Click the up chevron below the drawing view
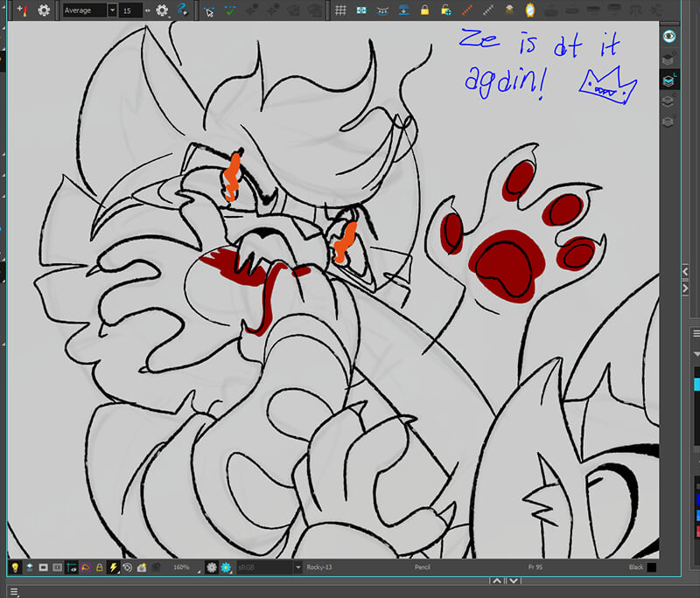700x598 pixels. (x=497, y=581)
